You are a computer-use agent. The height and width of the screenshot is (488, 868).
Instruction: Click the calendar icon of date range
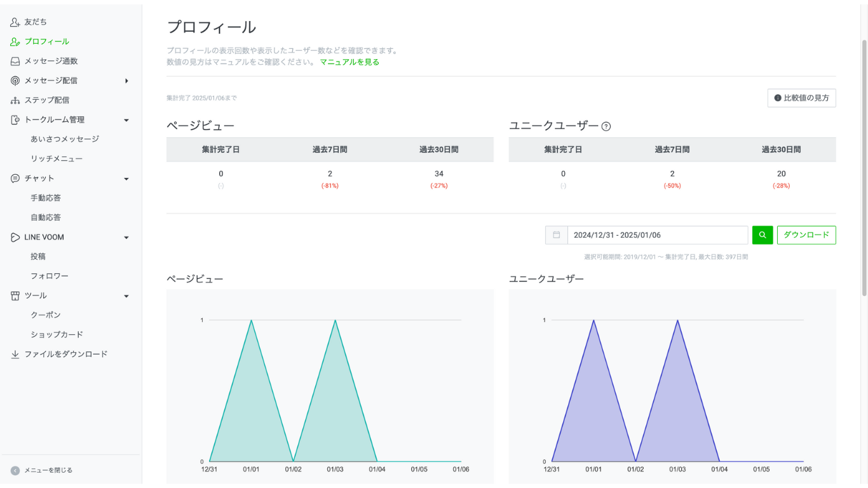pyautogui.click(x=557, y=235)
